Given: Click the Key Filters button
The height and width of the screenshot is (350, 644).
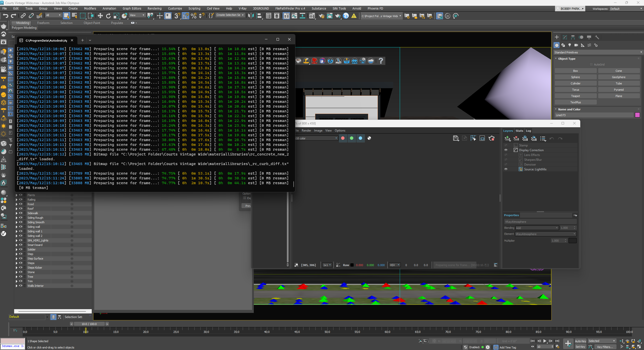Looking at the screenshot, I should pyautogui.click(x=605, y=347).
